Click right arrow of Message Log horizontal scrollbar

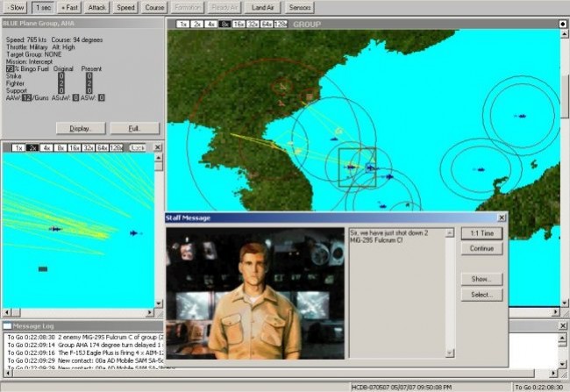click(x=553, y=373)
